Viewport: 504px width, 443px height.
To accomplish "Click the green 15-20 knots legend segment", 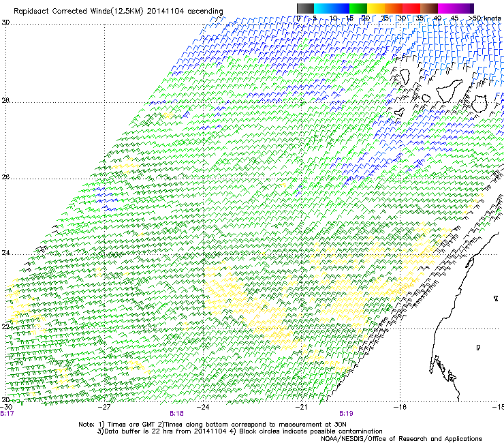I will (358, 8).
